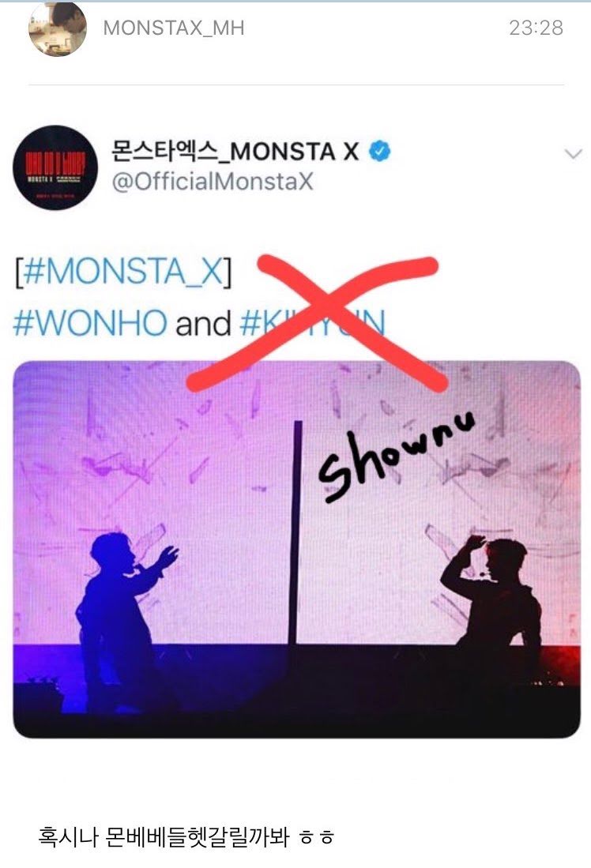Viewport: 591px width, 868px height.
Task: Open the concert stage photo
Action: pos(296,549)
